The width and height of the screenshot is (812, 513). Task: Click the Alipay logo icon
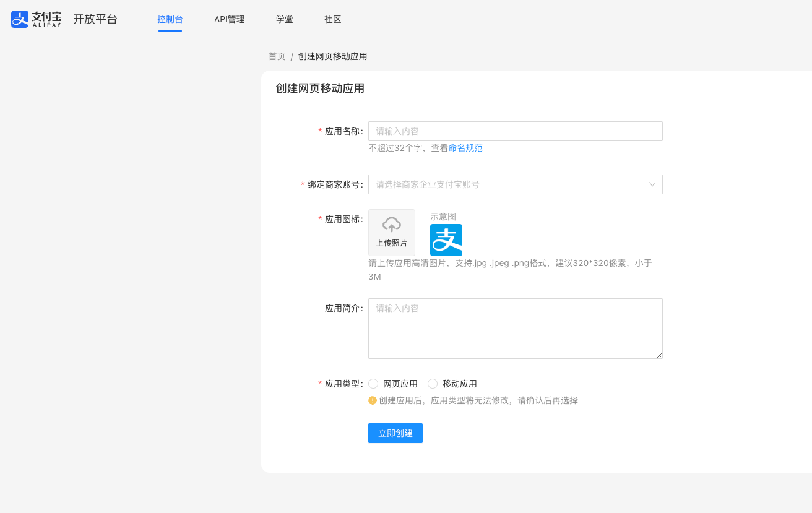point(20,19)
